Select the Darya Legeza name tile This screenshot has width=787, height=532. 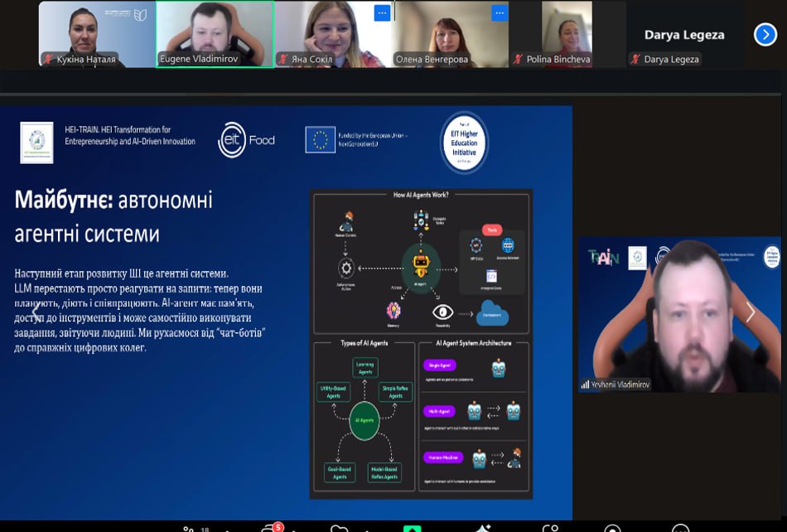684,34
